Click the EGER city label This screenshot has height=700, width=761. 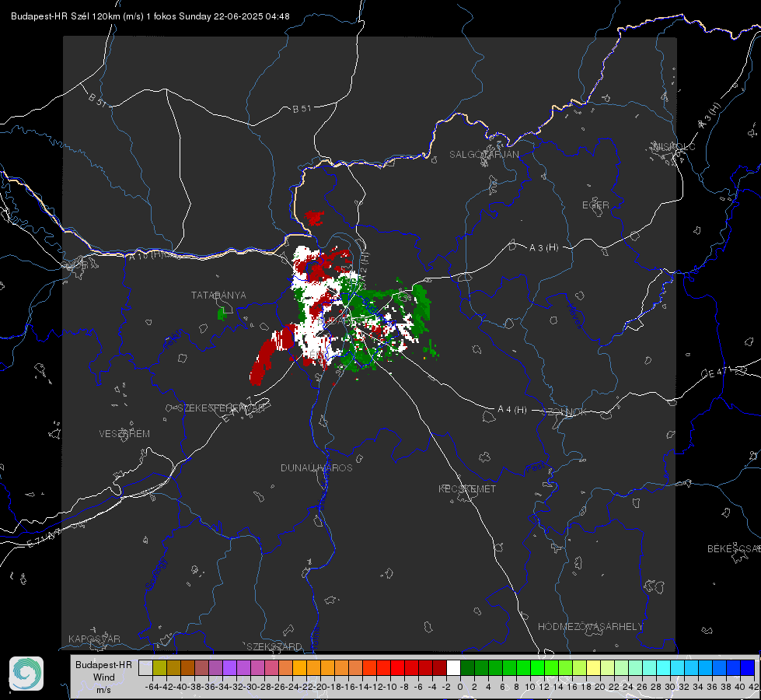pos(595,205)
